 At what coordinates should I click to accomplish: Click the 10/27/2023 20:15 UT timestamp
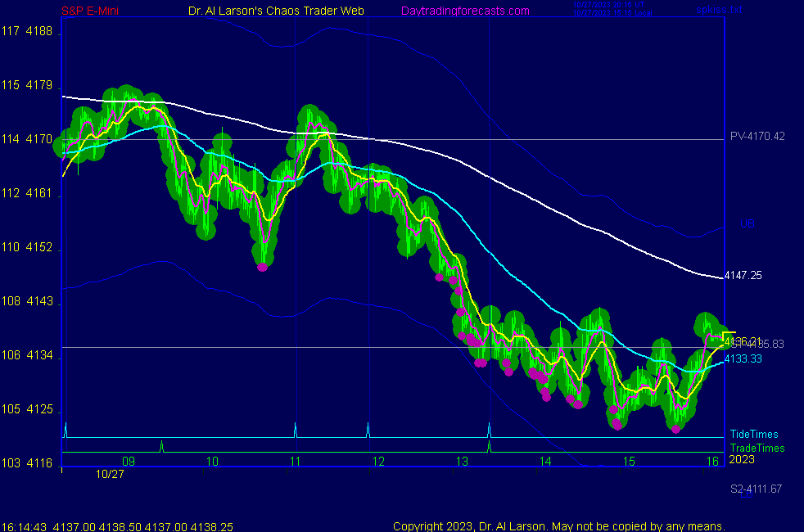coord(608,5)
